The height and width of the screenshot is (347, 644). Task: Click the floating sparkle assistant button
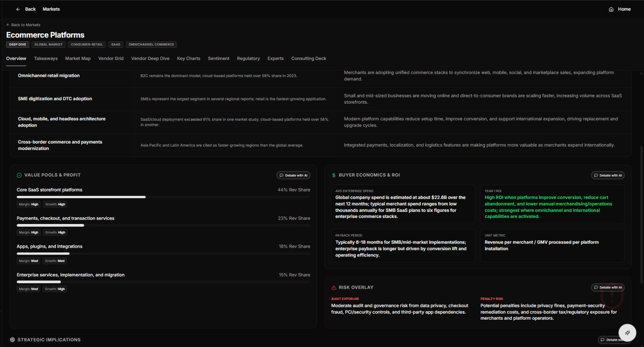627,333
